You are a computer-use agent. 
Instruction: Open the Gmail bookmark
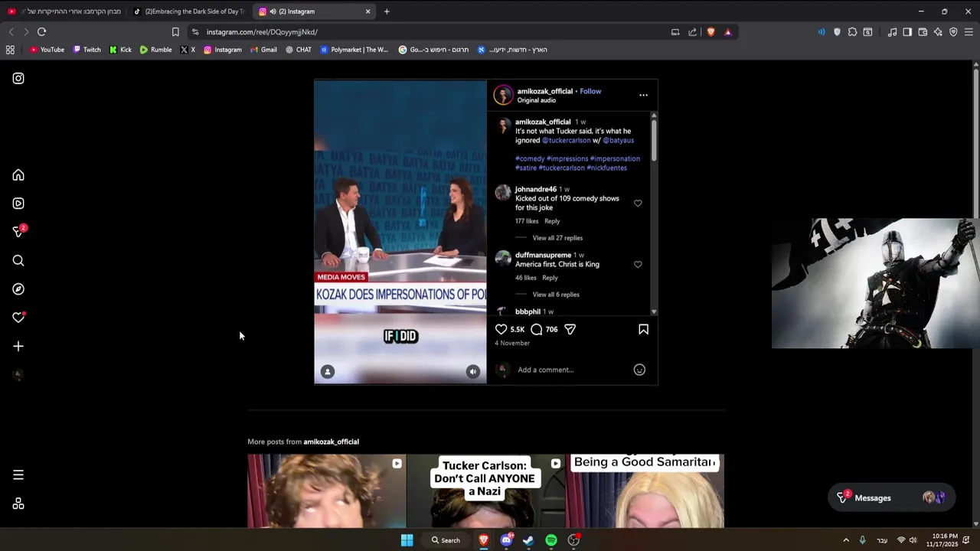point(263,50)
